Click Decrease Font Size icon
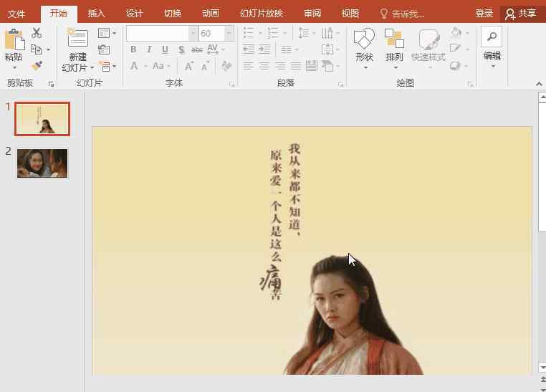 click(x=206, y=66)
